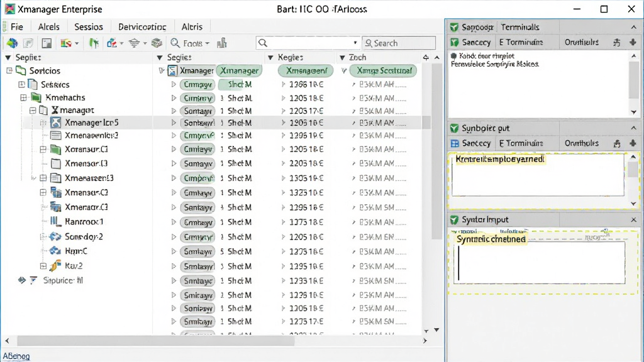
Task: Click pin icon in Synboier put panel
Action: pos(617,143)
